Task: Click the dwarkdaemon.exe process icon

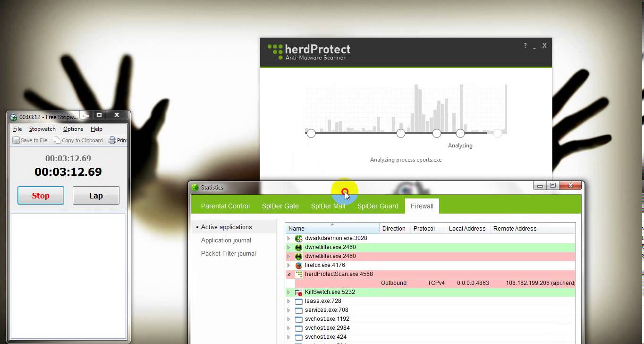Action: pos(298,238)
